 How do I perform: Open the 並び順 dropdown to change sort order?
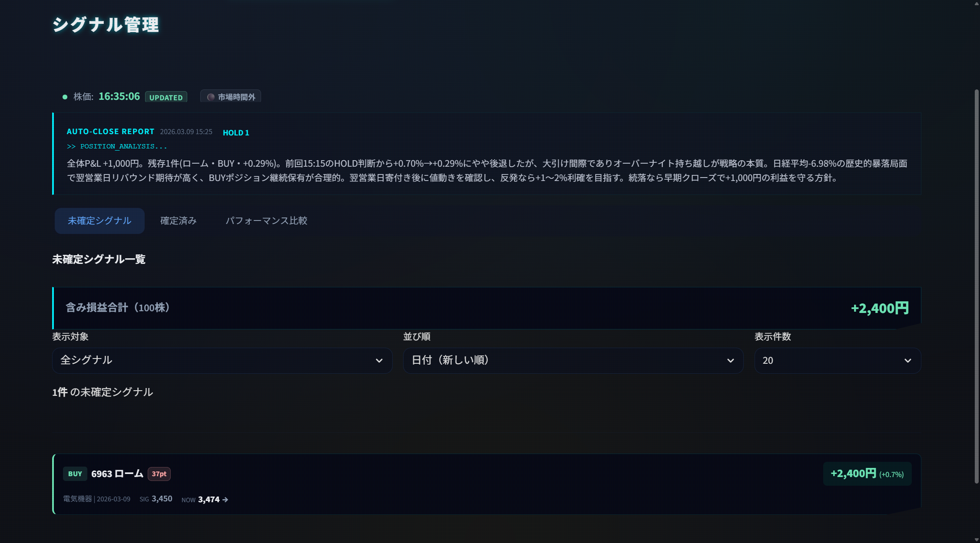573,360
